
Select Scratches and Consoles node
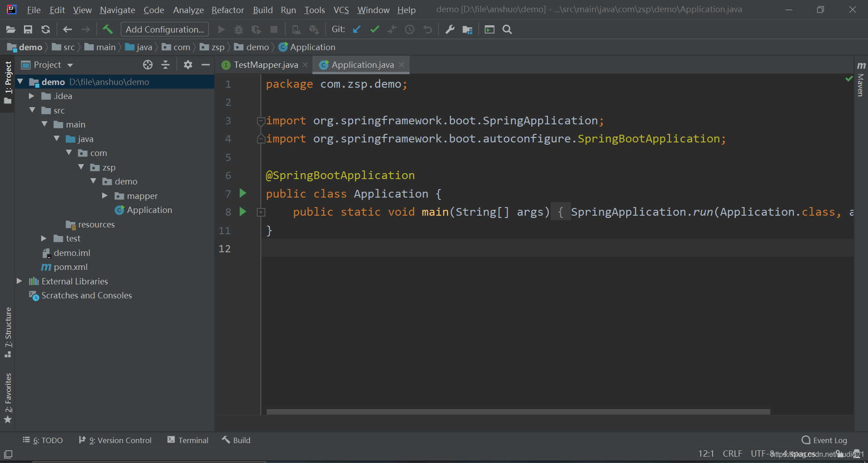coord(86,295)
